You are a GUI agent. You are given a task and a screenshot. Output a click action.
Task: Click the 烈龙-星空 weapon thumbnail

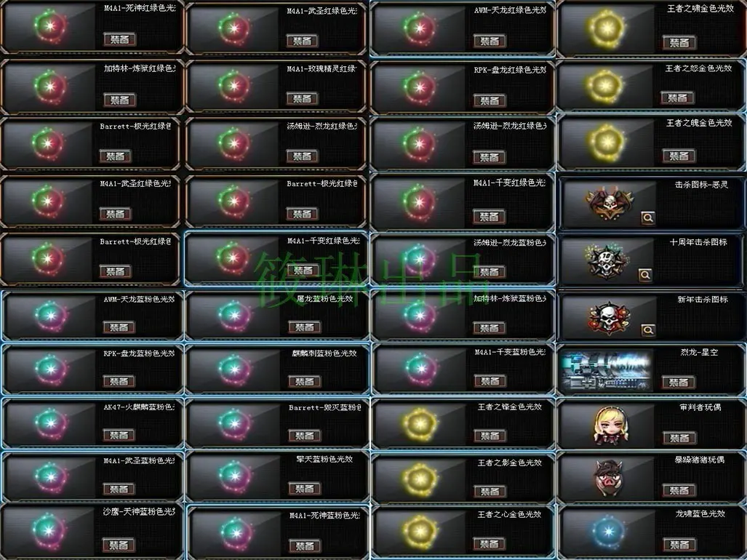point(606,372)
